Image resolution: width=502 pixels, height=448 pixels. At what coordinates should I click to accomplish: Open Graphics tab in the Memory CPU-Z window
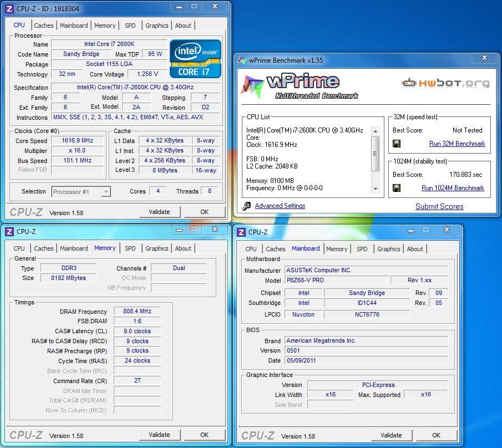(156, 248)
